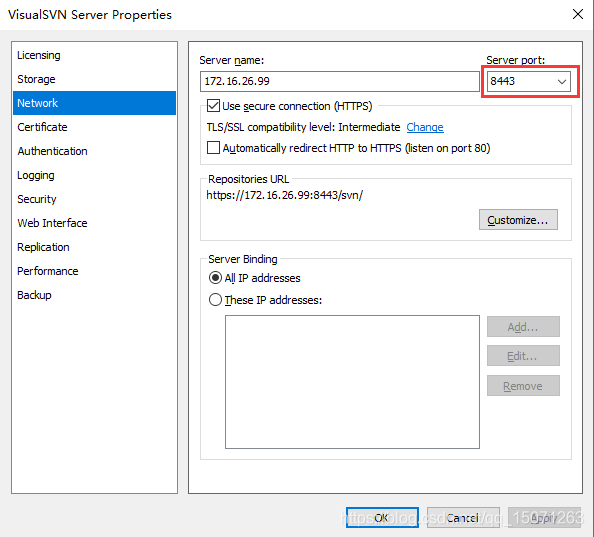
Task: Select All IP addresses radio button
Action: pyautogui.click(x=215, y=278)
